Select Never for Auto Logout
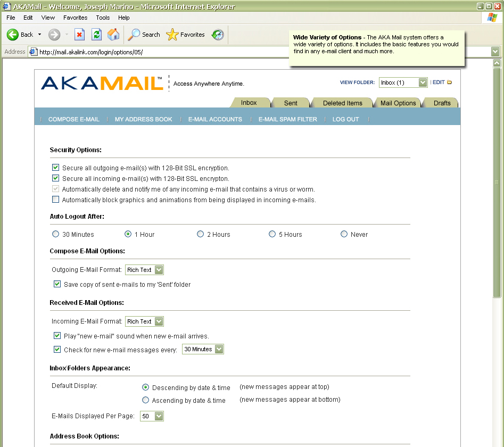This screenshot has width=504, height=447. pos(344,234)
